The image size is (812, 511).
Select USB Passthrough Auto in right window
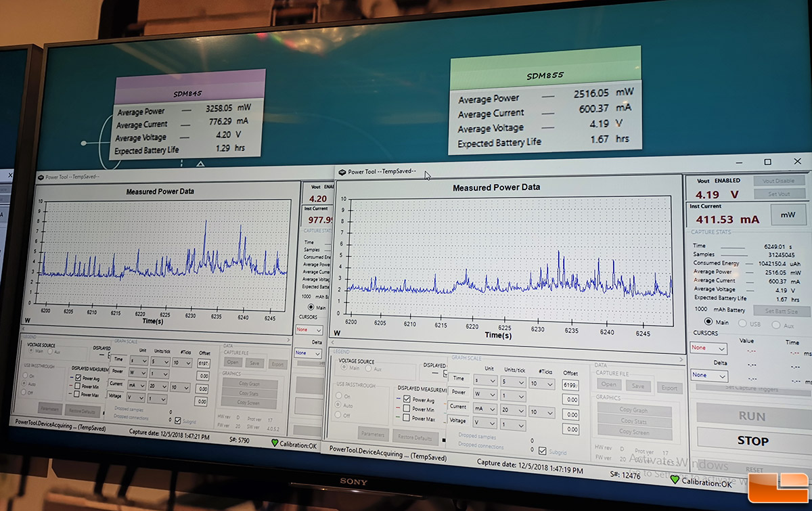click(338, 405)
